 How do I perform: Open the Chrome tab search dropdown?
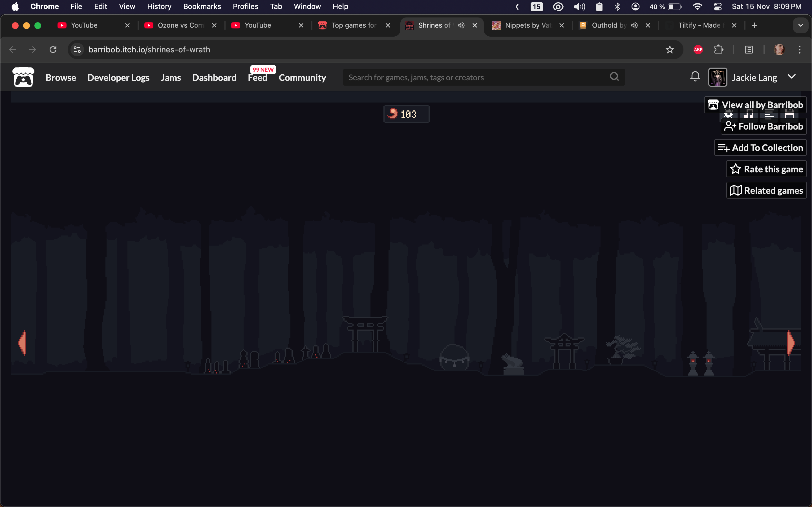point(801,25)
